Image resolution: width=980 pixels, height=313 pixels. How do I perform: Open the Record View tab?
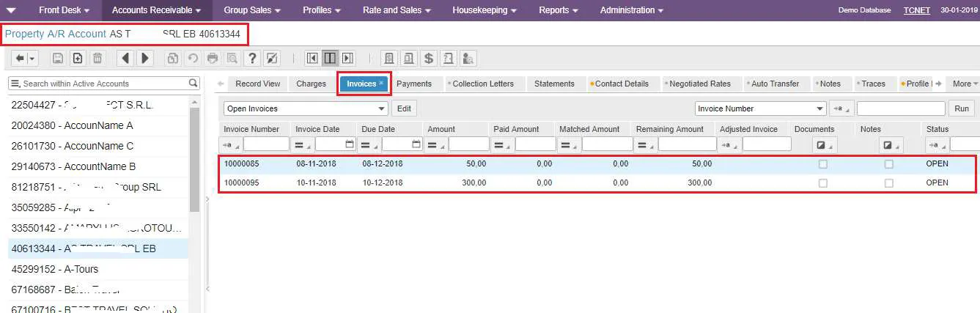tap(258, 84)
